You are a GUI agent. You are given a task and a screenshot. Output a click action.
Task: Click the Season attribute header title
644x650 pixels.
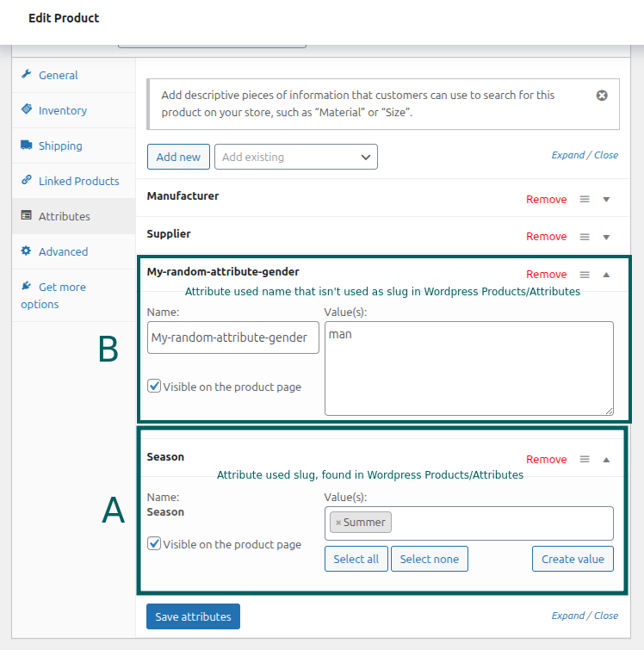(x=165, y=457)
